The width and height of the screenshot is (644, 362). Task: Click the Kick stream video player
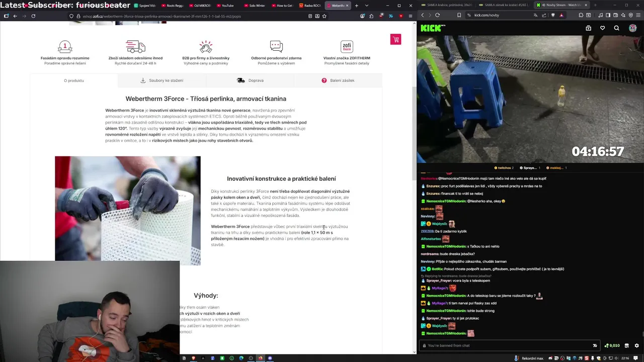(x=530, y=99)
